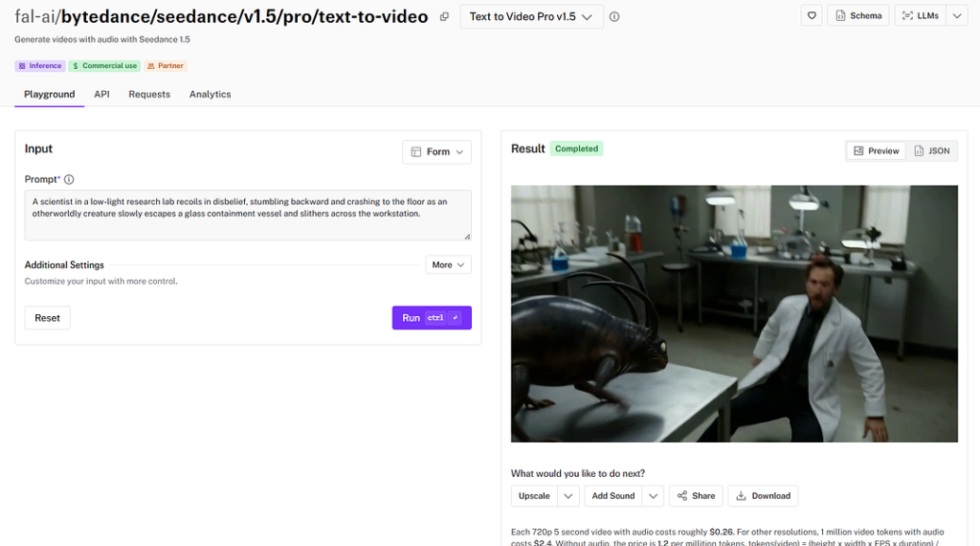Switch to the API tab
Viewport: 980px width, 546px height.
pos(101,95)
